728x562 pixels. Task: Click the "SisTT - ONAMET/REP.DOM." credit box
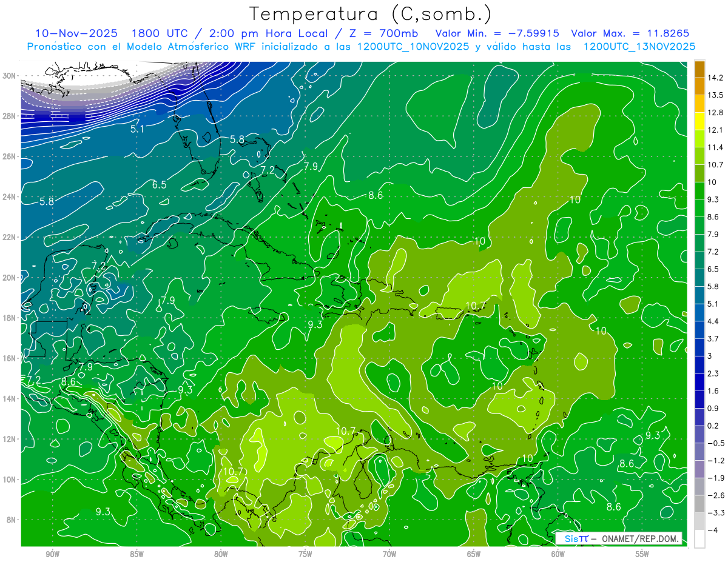(619, 538)
